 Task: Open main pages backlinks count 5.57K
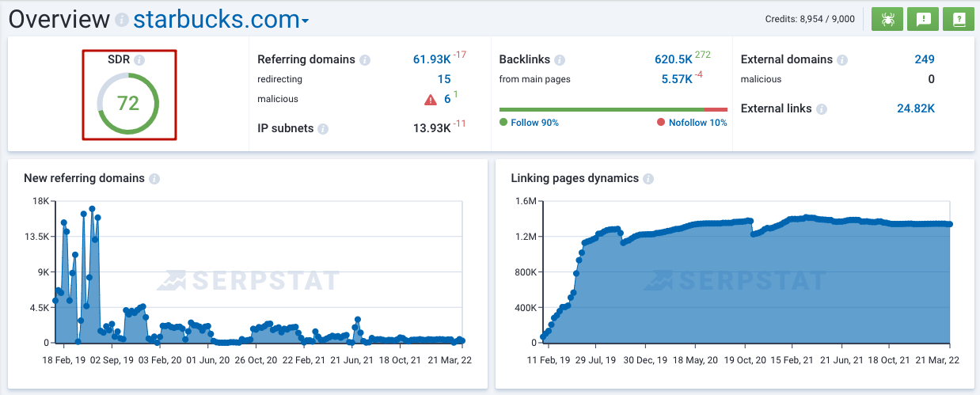[677, 79]
